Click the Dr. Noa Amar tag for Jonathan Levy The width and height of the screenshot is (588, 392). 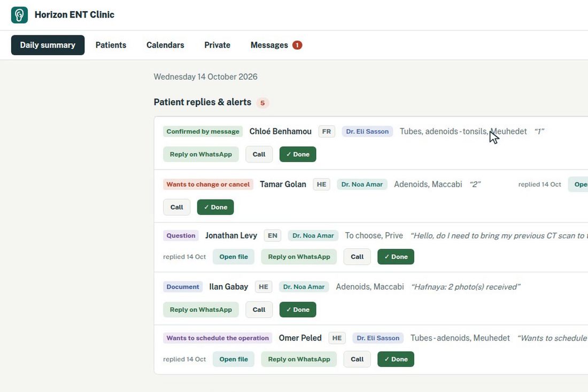point(313,236)
